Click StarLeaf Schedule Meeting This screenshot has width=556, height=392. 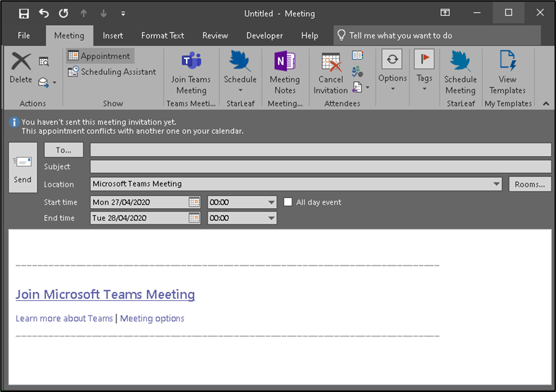(460, 73)
